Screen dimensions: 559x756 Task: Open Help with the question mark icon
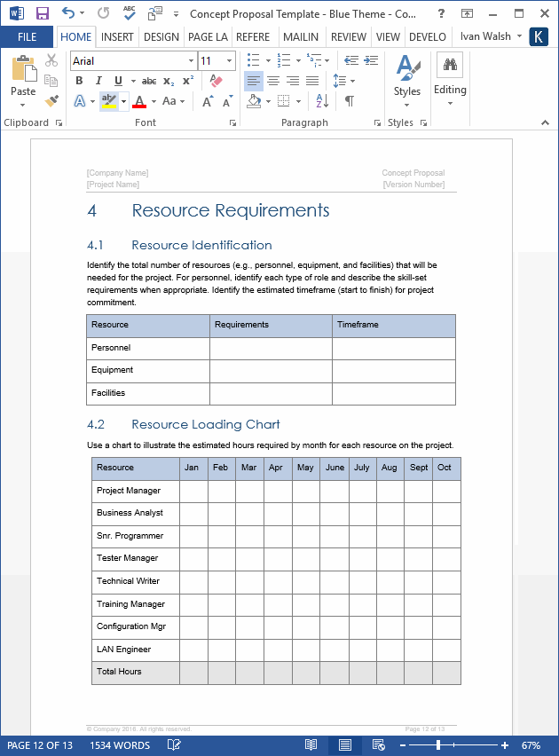point(441,13)
